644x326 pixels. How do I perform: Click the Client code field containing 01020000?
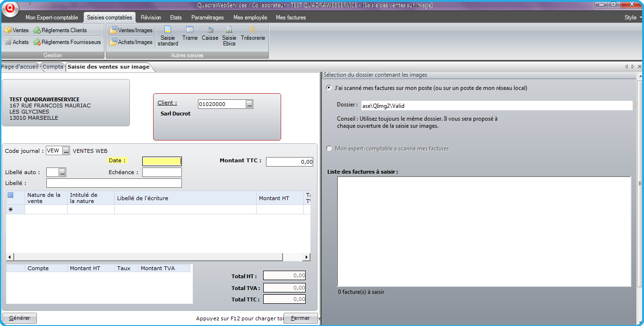(x=222, y=104)
